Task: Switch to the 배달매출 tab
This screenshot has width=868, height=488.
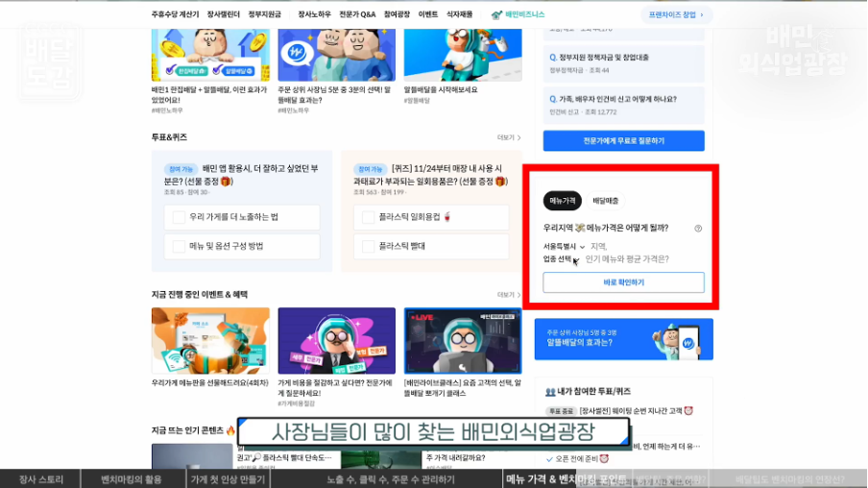Action: [x=606, y=201]
